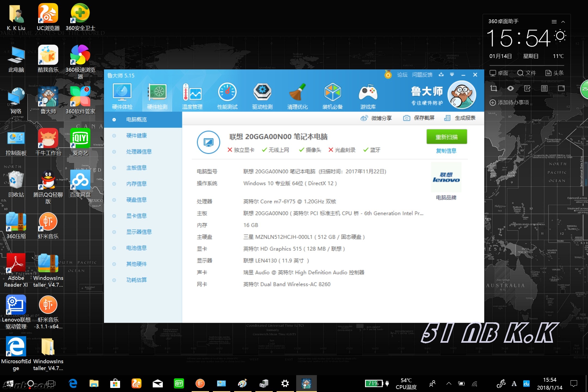Click 71% battery level indicator in taskbar

(374, 384)
